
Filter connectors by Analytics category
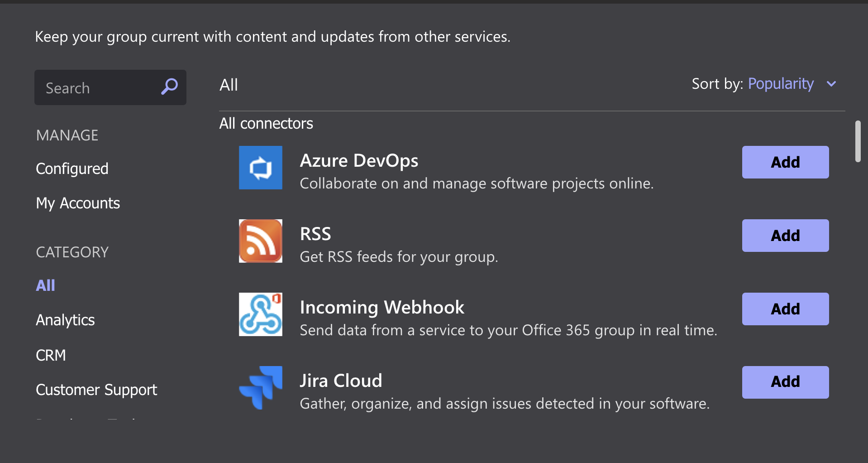(x=65, y=320)
